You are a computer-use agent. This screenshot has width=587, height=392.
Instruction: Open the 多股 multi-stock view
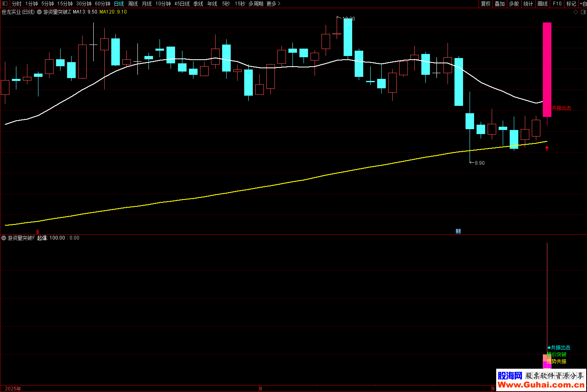tap(514, 4)
